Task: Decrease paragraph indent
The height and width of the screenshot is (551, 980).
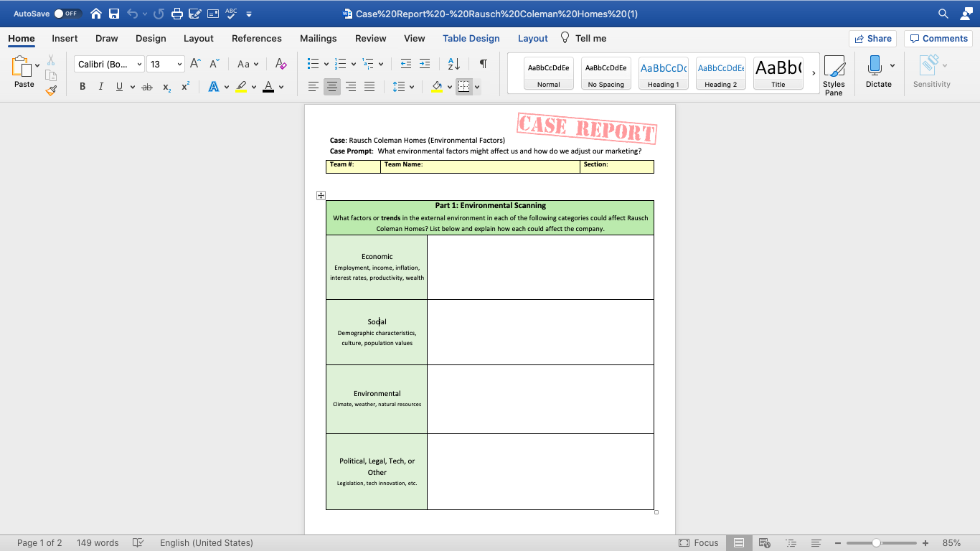Action: click(406, 64)
